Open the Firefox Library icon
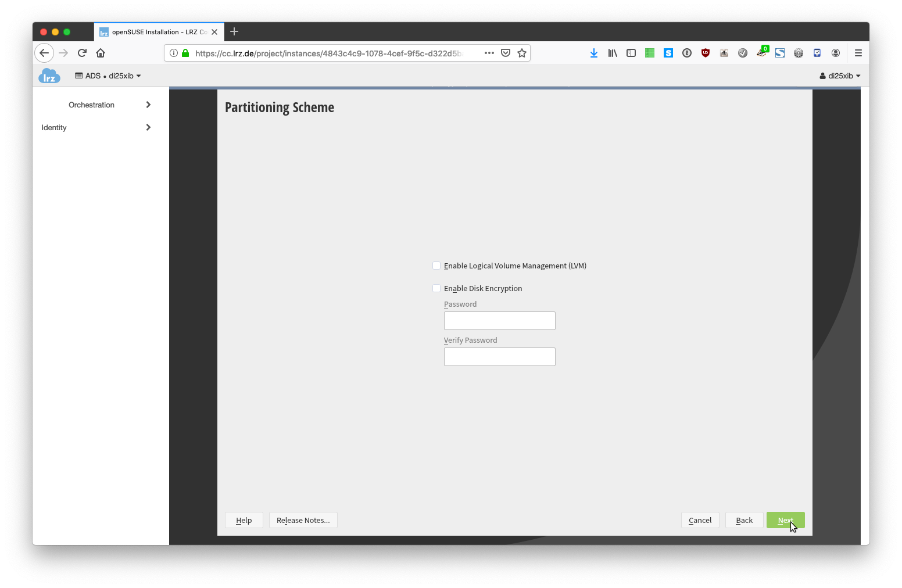This screenshot has width=902, height=588. pos(612,53)
